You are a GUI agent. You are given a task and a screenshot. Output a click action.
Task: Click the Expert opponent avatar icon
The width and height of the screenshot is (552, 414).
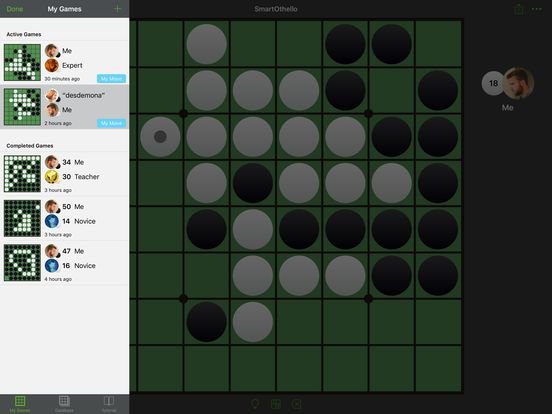coord(52,65)
